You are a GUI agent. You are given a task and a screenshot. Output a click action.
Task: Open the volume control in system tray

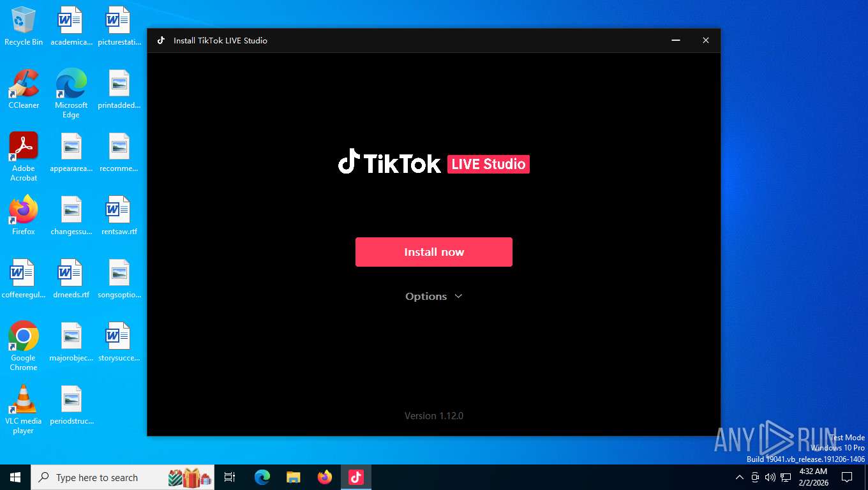[x=770, y=477]
